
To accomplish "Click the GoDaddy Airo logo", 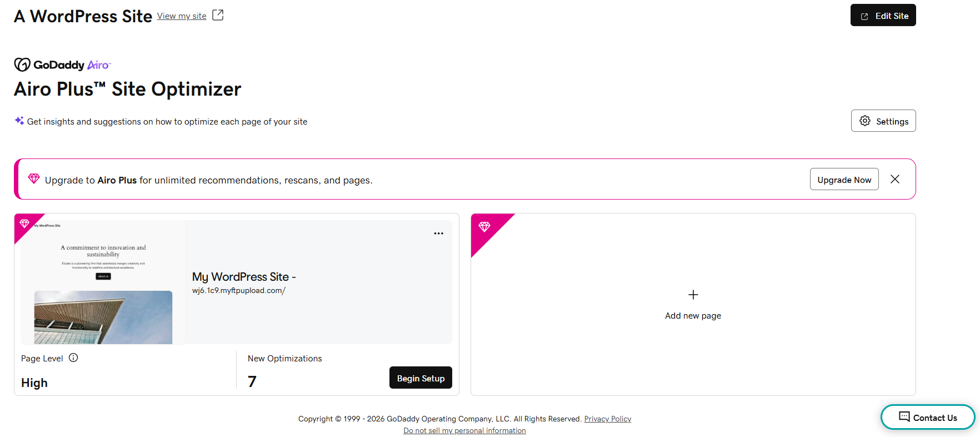I will point(62,65).
